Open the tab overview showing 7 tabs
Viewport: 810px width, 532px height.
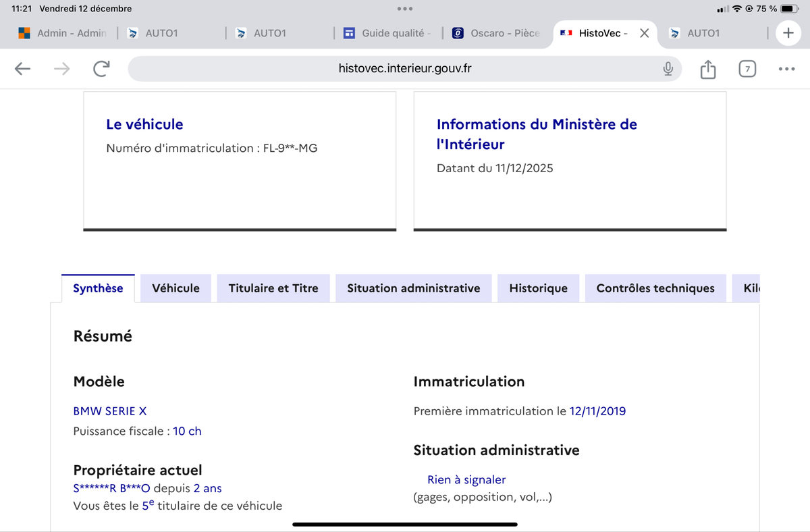click(x=747, y=69)
